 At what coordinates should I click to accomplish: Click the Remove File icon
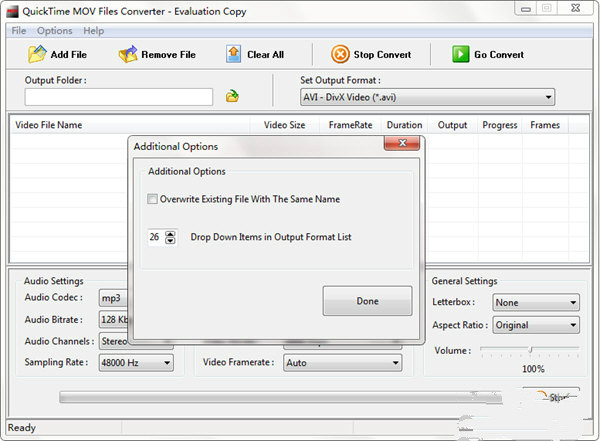(128, 54)
